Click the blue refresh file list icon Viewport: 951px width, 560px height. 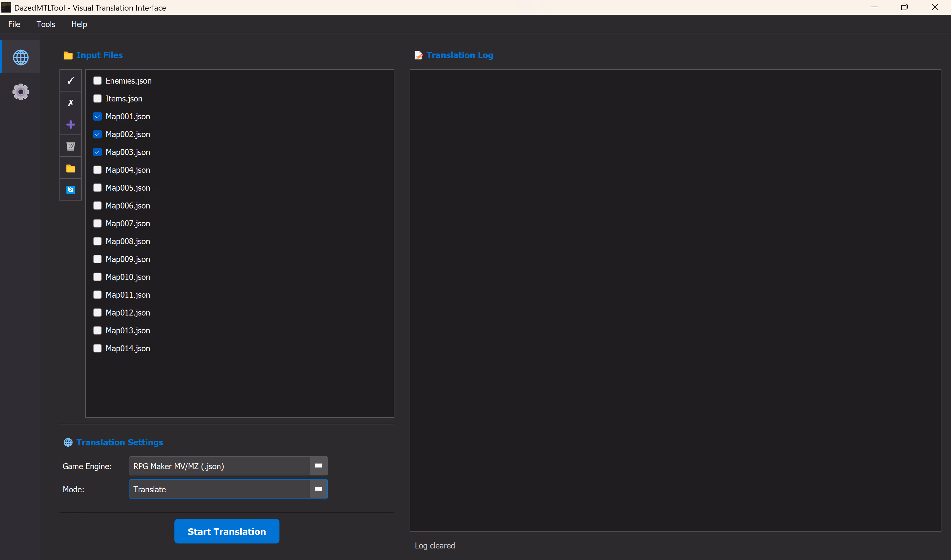tap(71, 190)
